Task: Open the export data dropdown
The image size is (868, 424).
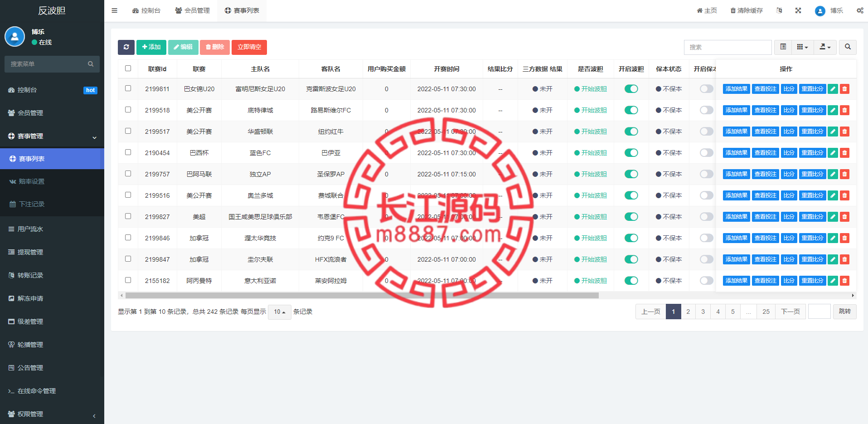Action: pyautogui.click(x=825, y=47)
